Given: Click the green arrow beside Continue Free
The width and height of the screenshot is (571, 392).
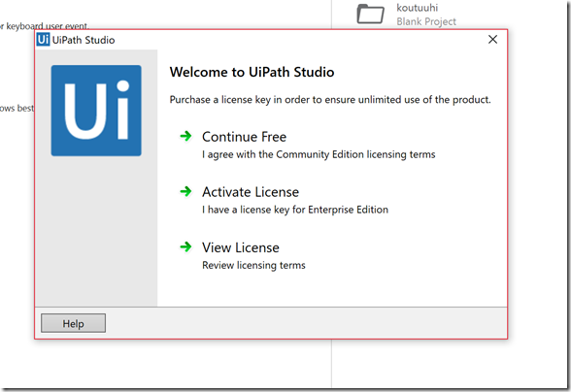Looking at the screenshot, I should point(185,137).
